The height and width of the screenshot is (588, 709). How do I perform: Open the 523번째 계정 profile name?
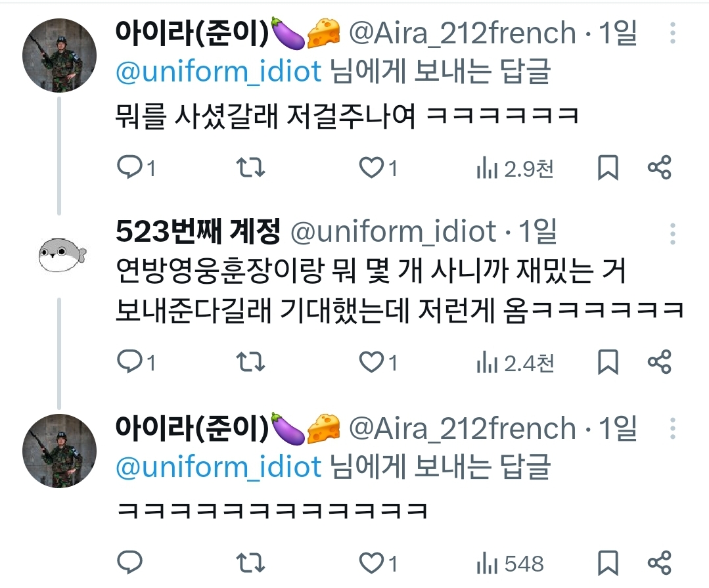pos(198,231)
